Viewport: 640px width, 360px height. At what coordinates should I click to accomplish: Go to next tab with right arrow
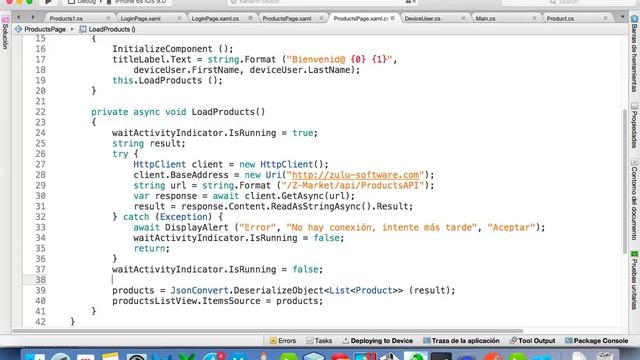tap(33, 17)
